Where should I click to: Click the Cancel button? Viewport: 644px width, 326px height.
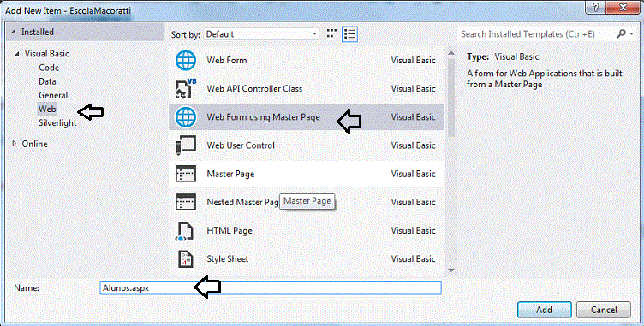(x=604, y=310)
